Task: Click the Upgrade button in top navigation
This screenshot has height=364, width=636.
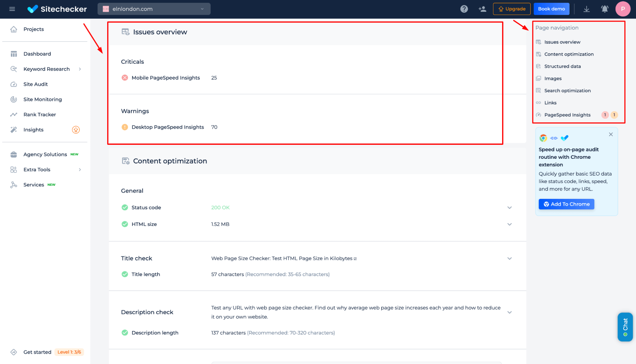Action: pos(512,9)
